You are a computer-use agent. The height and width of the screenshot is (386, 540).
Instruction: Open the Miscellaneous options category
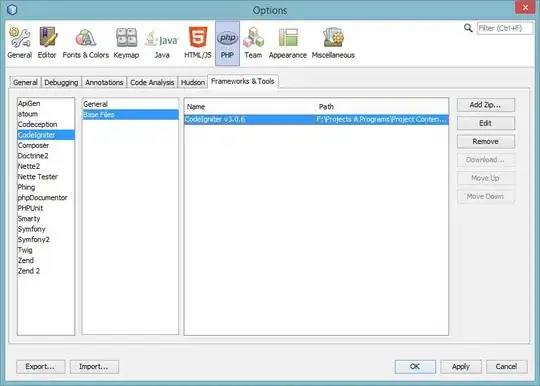pos(333,43)
